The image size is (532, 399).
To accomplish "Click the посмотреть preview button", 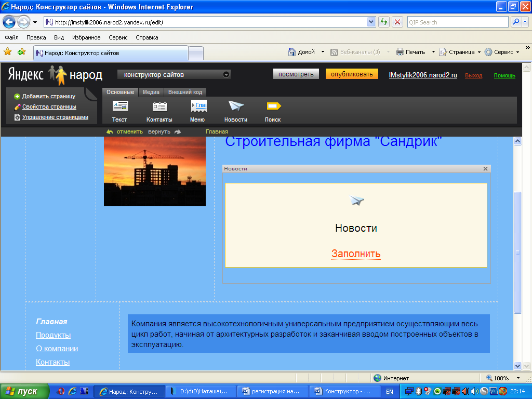I will [x=296, y=74].
